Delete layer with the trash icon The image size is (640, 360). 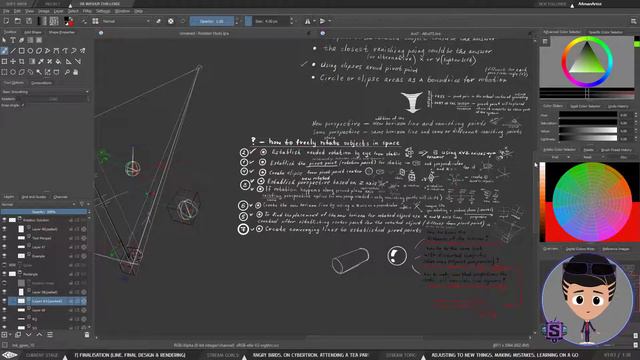(x=87, y=335)
